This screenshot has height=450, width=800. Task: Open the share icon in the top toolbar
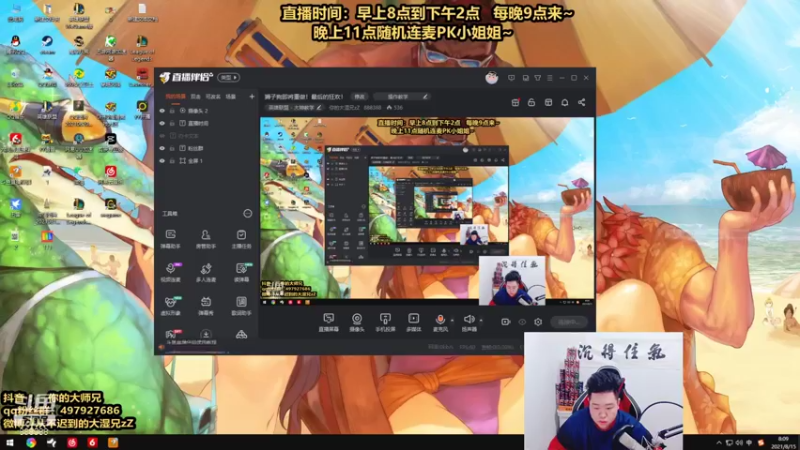[x=582, y=103]
